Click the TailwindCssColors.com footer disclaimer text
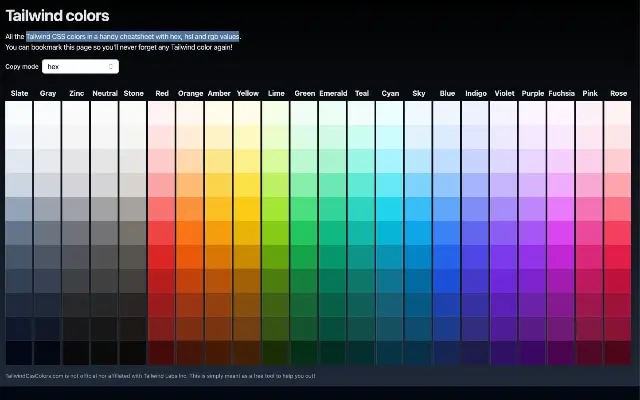This screenshot has height=400, width=640. 160,376
